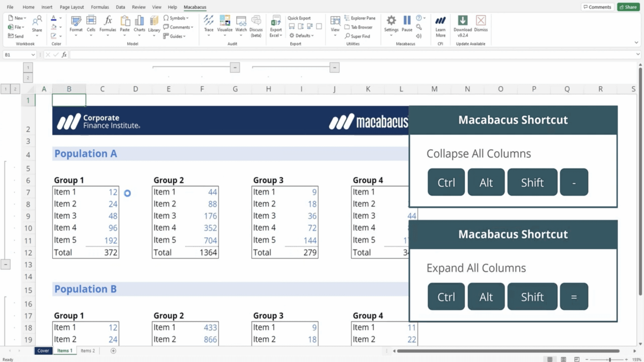Select the Visualize tool in the Audit group
The width and height of the screenshot is (644, 362).
click(225, 25)
